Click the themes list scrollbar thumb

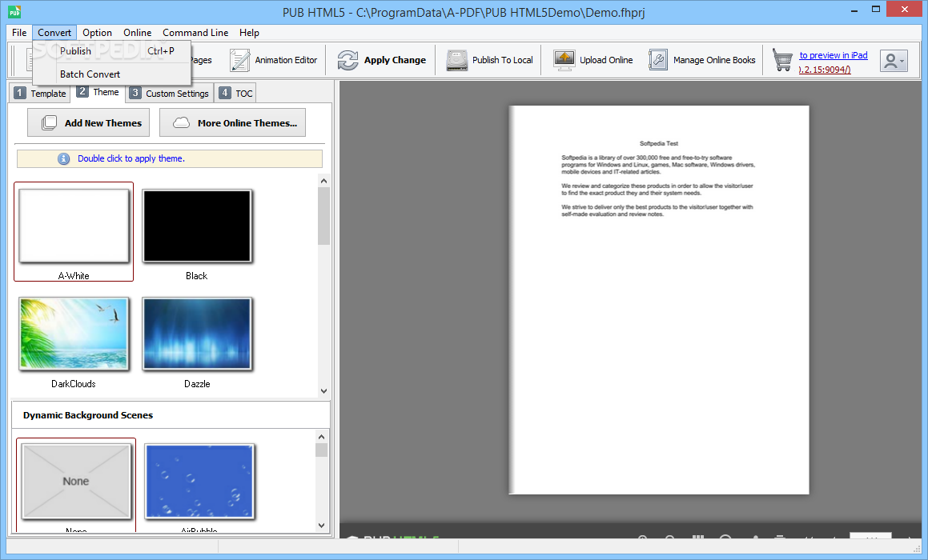click(323, 216)
